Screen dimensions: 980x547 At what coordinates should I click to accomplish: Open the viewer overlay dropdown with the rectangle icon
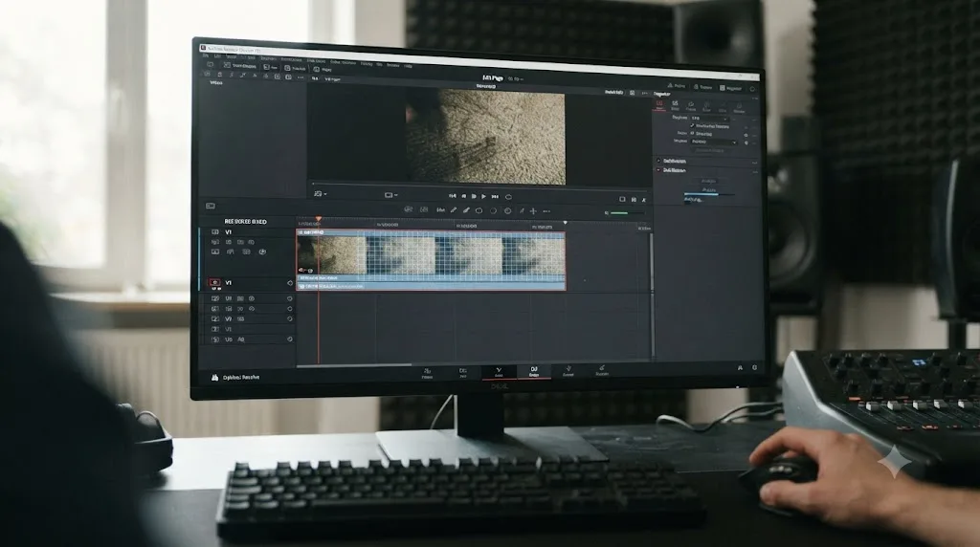[x=390, y=195]
